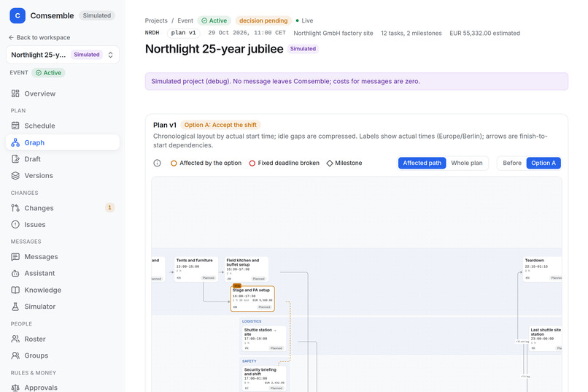Click the NRDH project code
This screenshot has width=588, height=392.
tap(152, 33)
